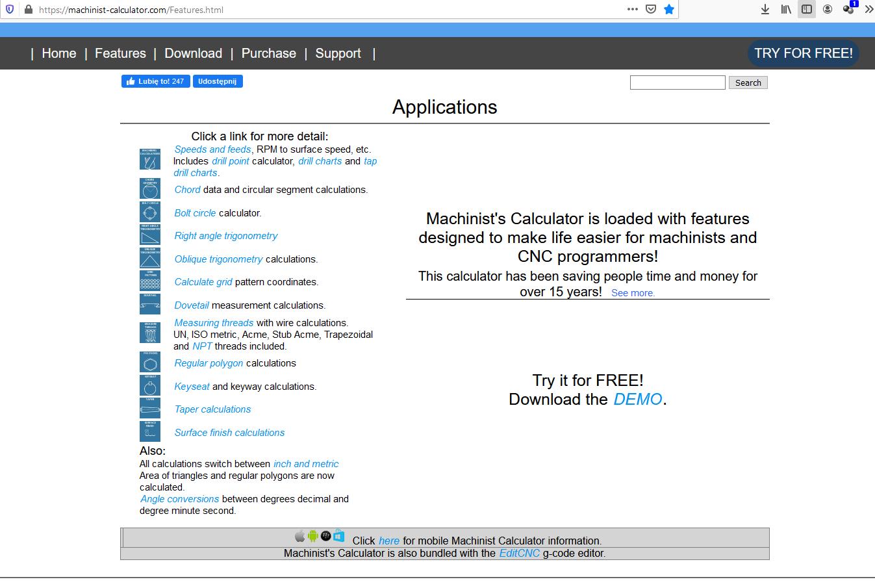Open the NPT threads link
The height and width of the screenshot is (588, 875).
coord(202,346)
